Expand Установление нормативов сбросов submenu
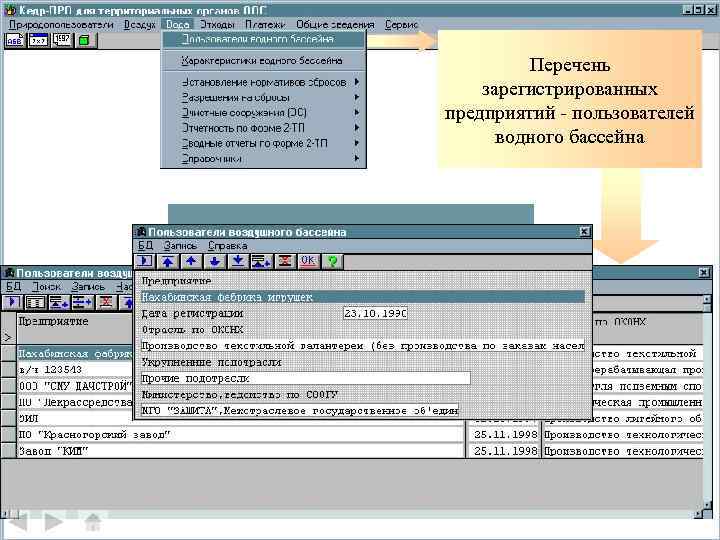The image size is (720, 540). (x=263, y=82)
